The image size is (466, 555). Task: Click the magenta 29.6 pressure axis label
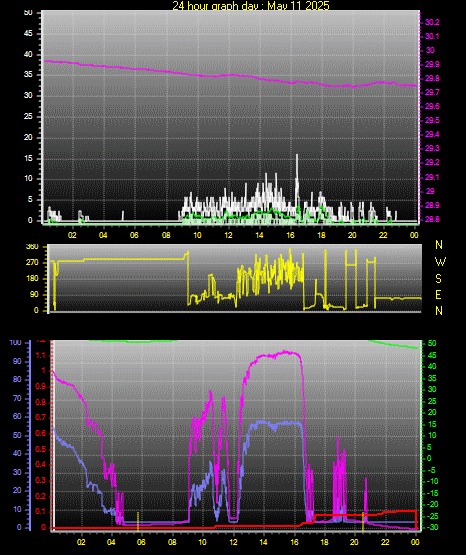[432, 107]
